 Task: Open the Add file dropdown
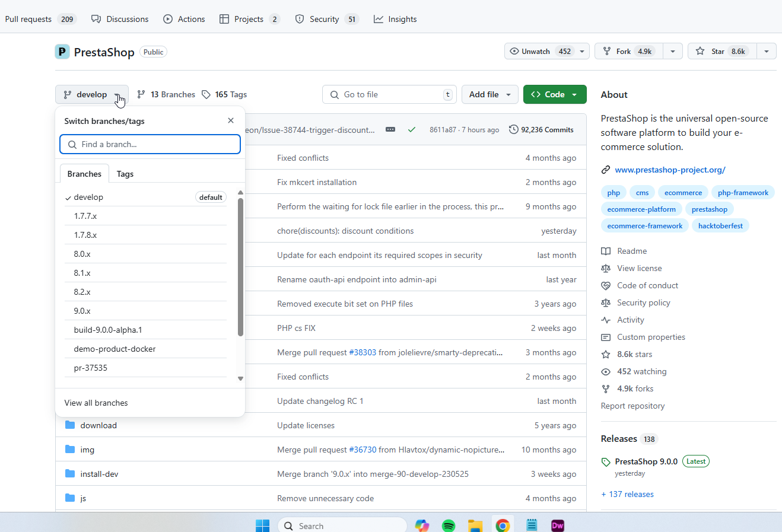(x=490, y=94)
